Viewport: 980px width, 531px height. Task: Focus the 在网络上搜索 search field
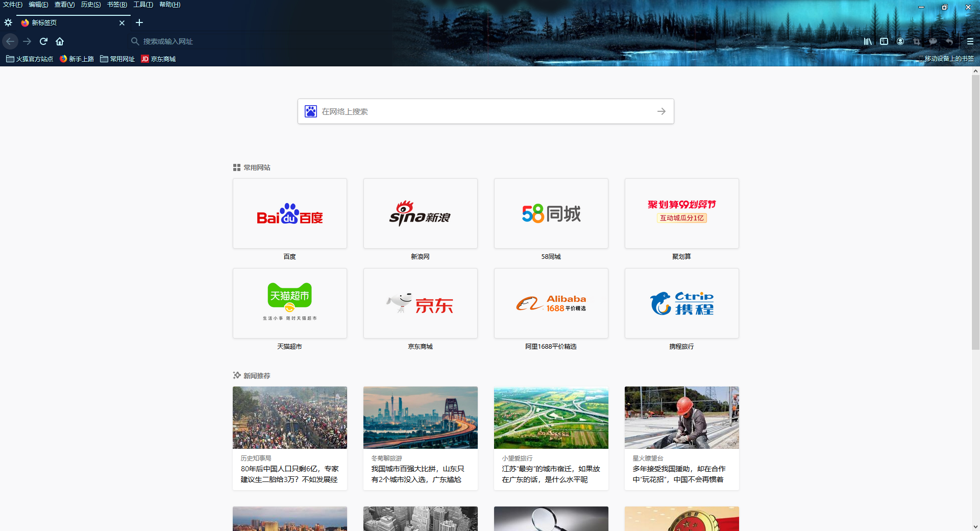(486, 111)
